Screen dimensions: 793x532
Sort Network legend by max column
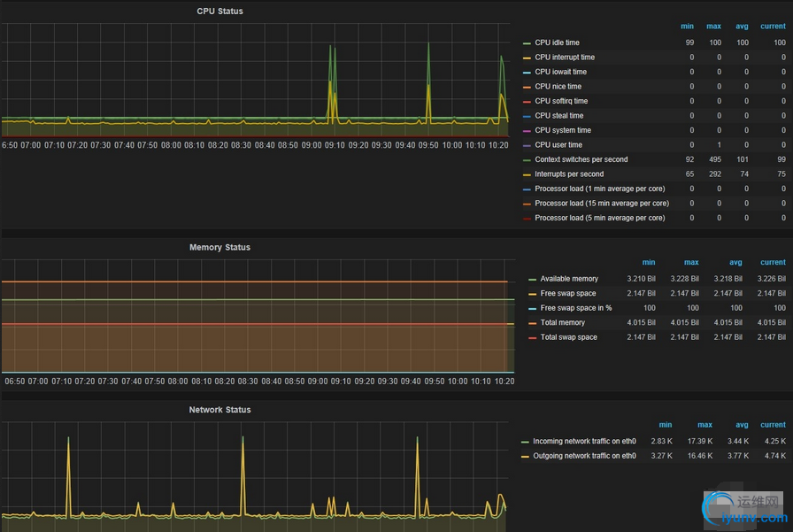pyautogui.click(x=704, y=425)
